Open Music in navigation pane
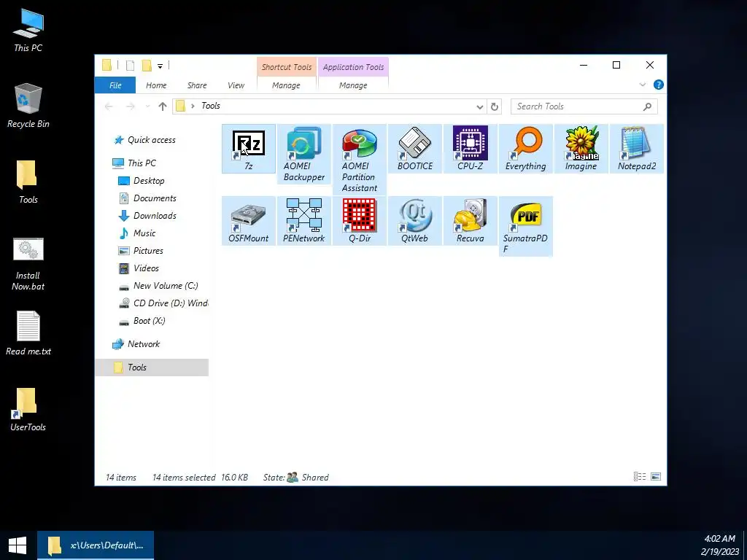The height and width of the screenshot is (560, 747). pos(144,233)
